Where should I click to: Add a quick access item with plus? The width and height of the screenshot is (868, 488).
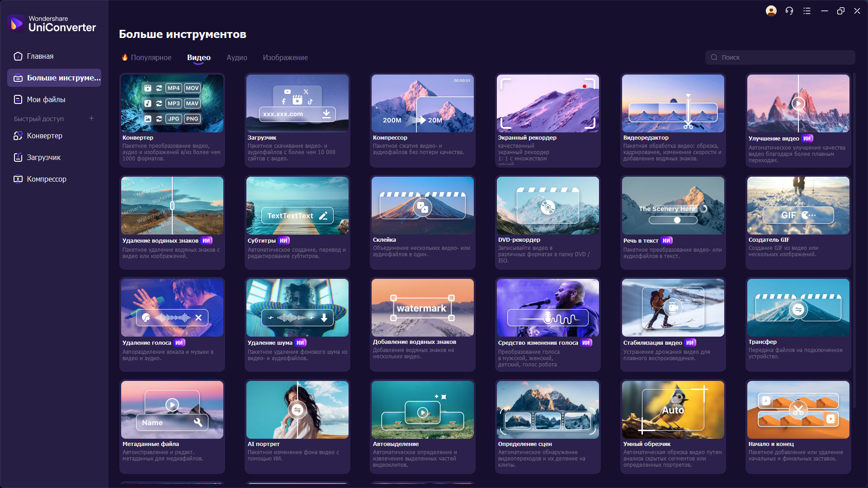[91, 118]
